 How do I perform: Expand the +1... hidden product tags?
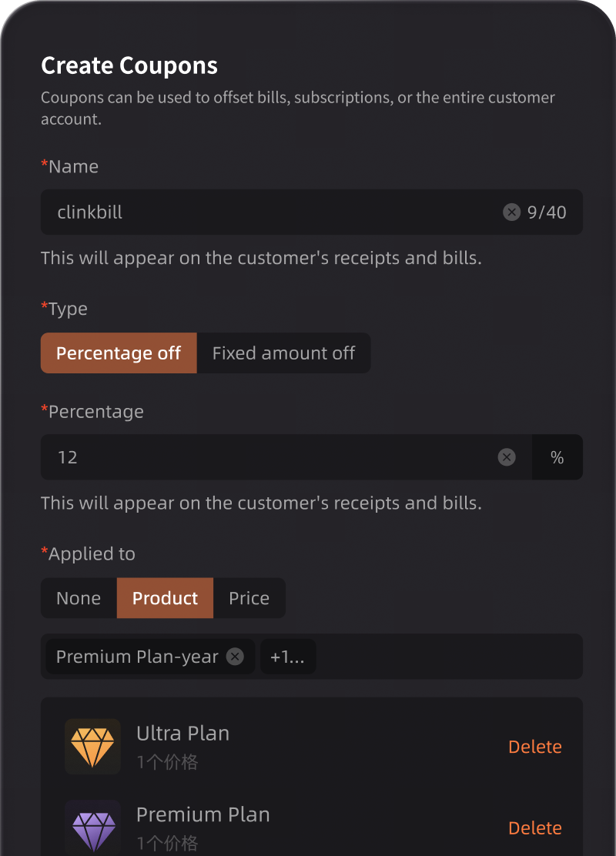tap(288, 657)
